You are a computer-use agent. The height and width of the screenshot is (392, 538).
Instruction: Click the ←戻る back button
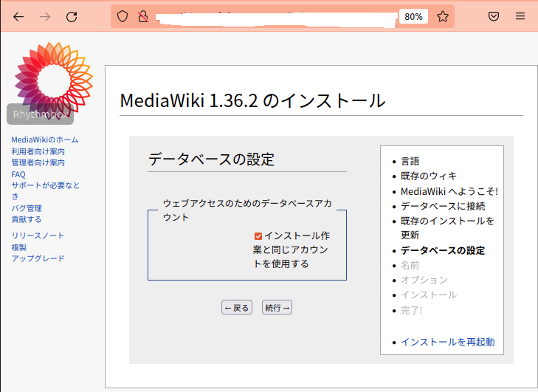(x=237, y=308)
